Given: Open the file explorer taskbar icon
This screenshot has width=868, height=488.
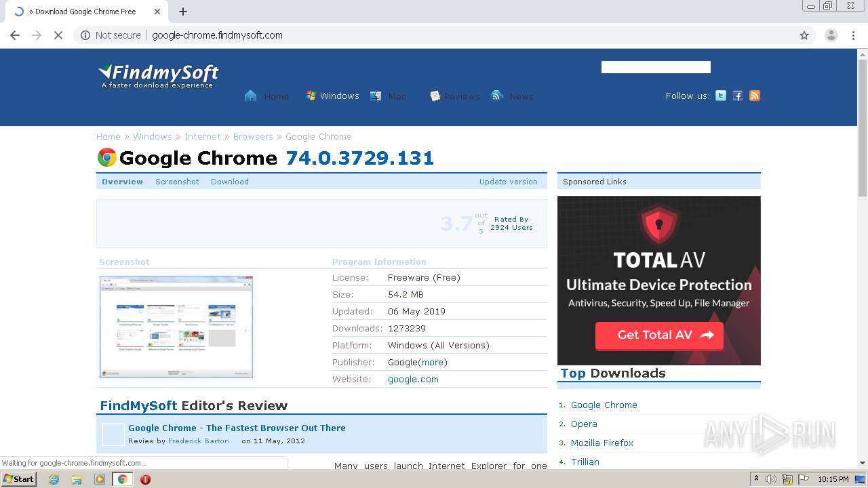Looking at the screenshot, I should (77, 479).
